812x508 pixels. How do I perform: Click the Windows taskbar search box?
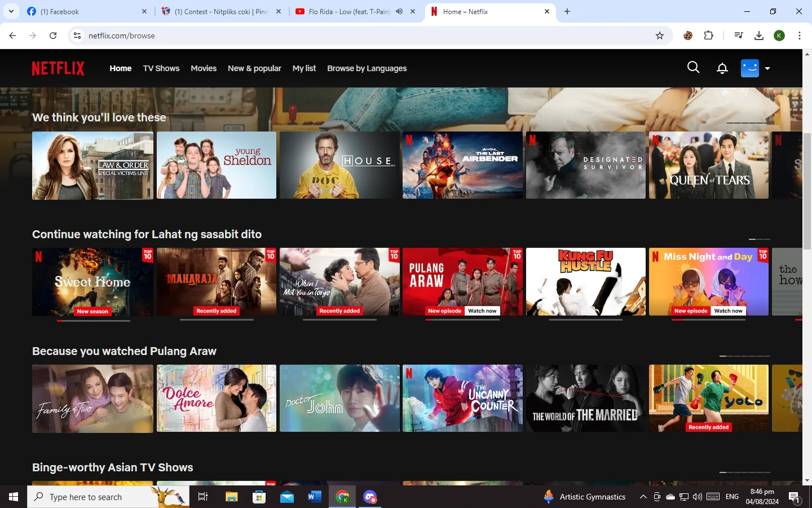(108, 497)
